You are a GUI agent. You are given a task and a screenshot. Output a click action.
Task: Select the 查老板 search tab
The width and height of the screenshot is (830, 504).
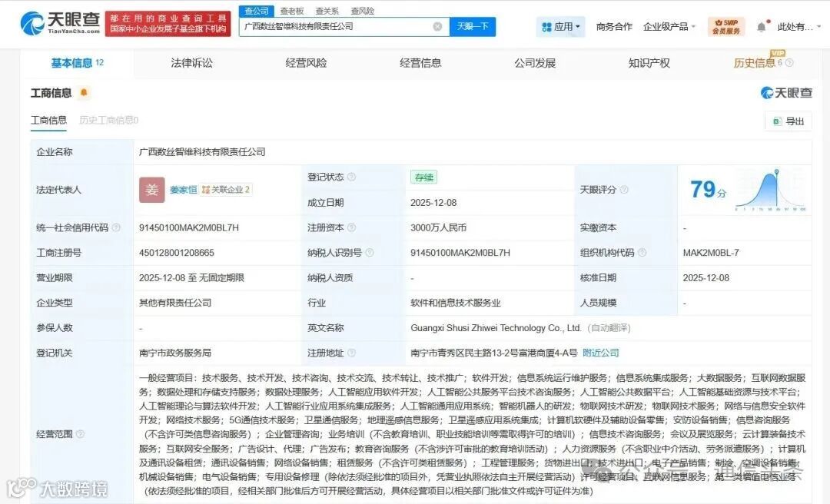[292, 11]
